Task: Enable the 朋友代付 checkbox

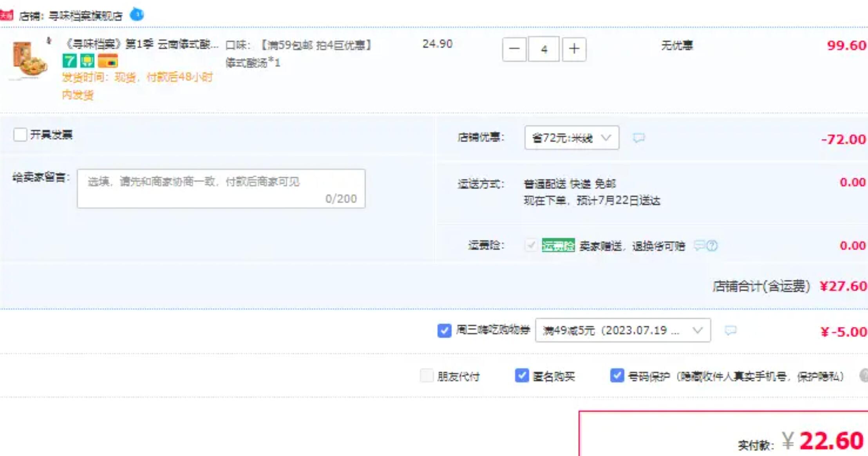Action: click(x=427, y=376)
